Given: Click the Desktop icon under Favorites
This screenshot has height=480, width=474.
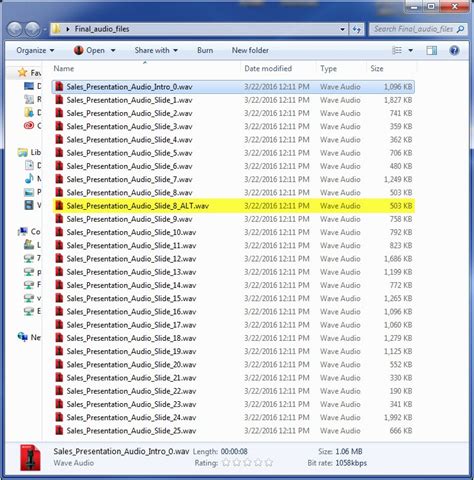Looking at the screenshot, I should pos(29,86).
